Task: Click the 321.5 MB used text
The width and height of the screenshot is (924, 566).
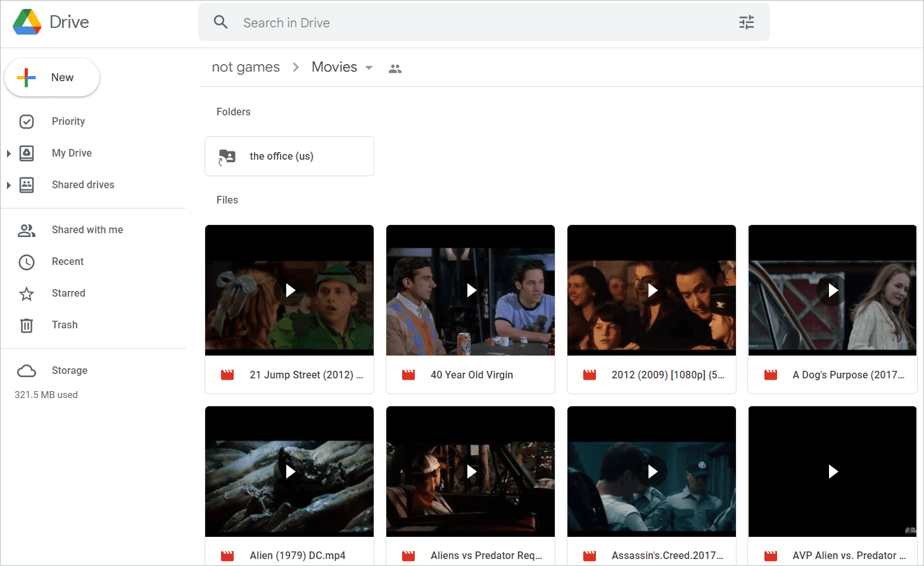Action: click(46, 395)
